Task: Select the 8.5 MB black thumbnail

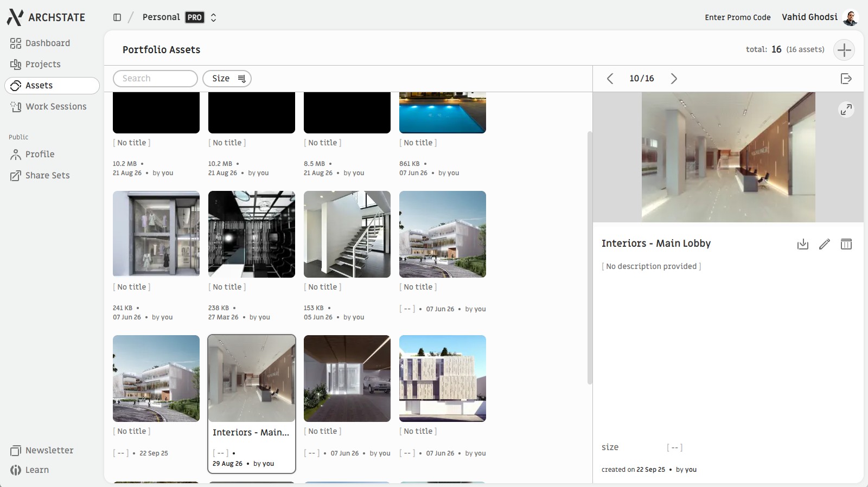Action: click(347, 113)
